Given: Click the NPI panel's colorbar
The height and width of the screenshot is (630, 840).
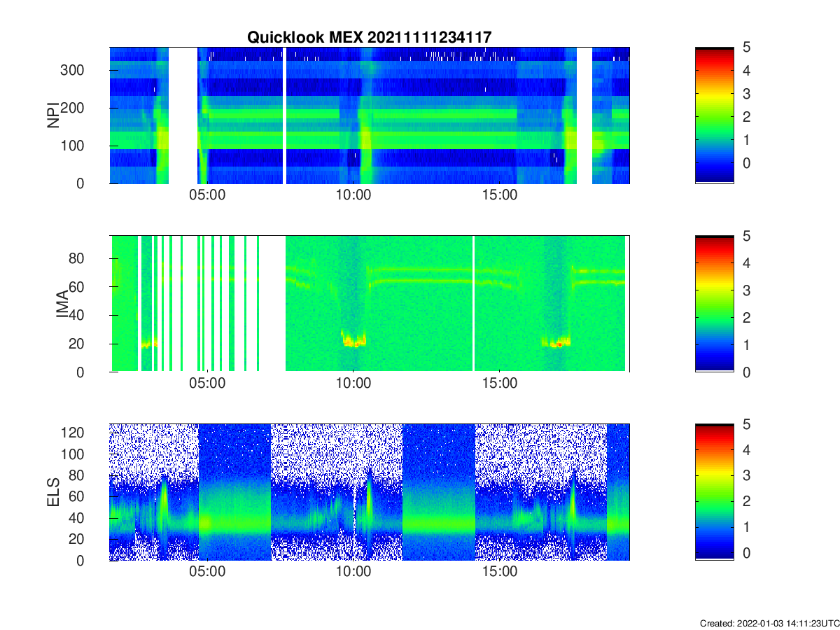Looking at the screenshot, I should [x=714, y=115].
